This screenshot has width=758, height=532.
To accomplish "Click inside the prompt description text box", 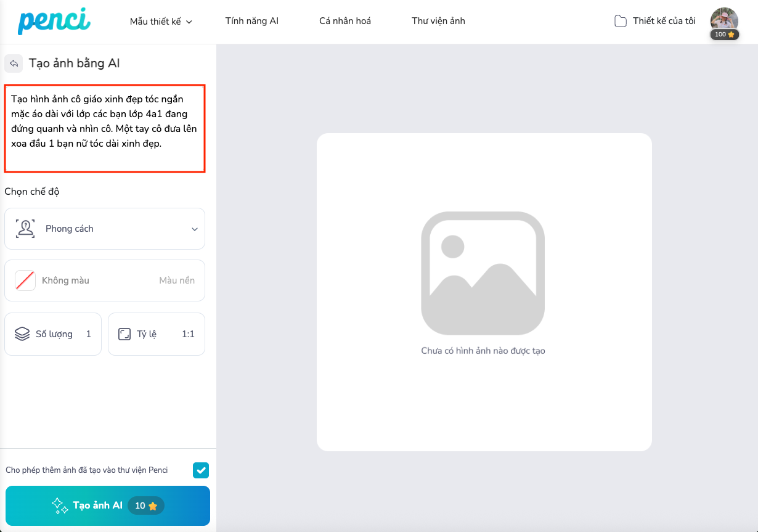I will [105, 128].
